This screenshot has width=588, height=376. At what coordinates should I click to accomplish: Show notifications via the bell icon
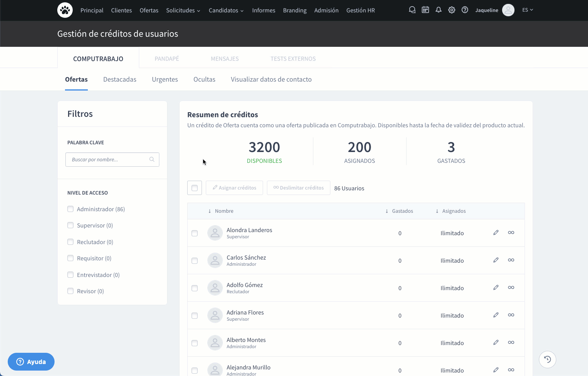438,10
